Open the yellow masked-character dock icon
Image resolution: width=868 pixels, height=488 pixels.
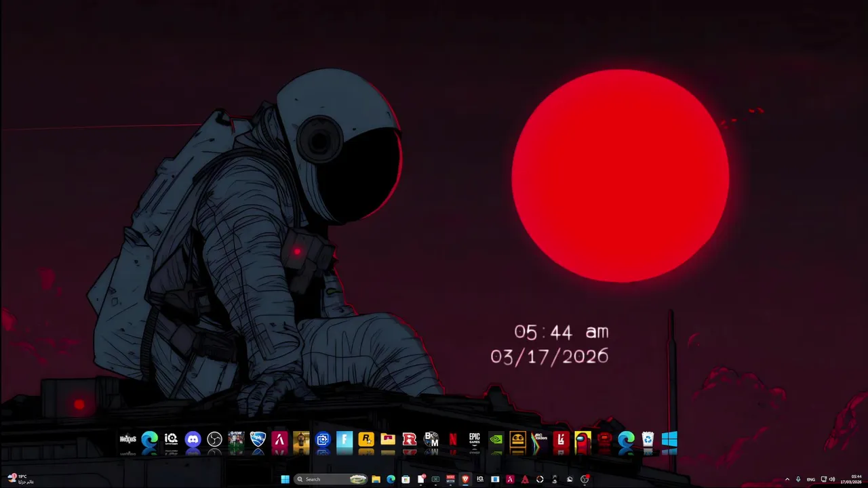point(301,440)
